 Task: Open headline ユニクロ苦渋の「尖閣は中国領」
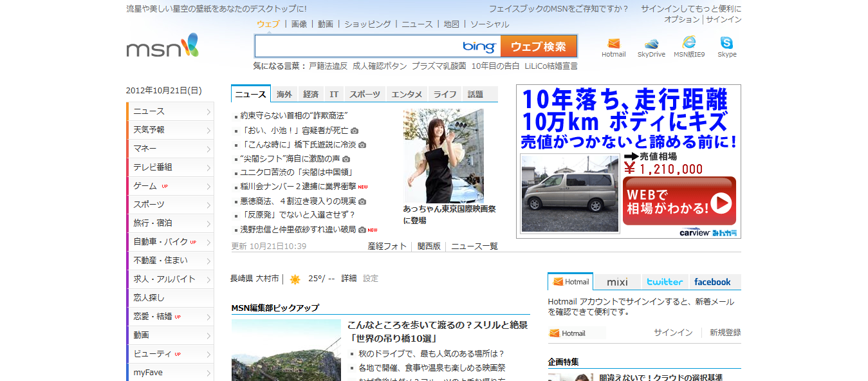(297, 172)
